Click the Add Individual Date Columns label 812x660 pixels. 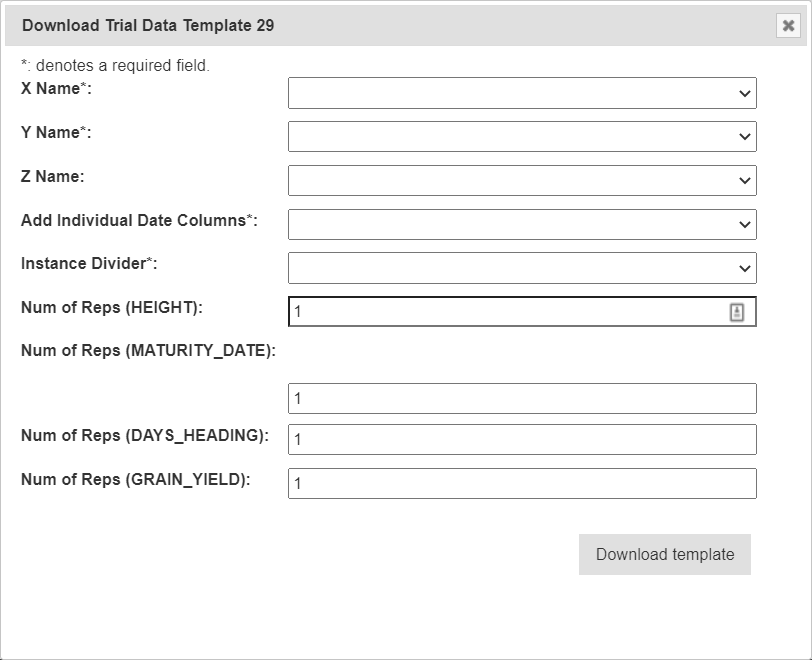click(x=139, y=220)
